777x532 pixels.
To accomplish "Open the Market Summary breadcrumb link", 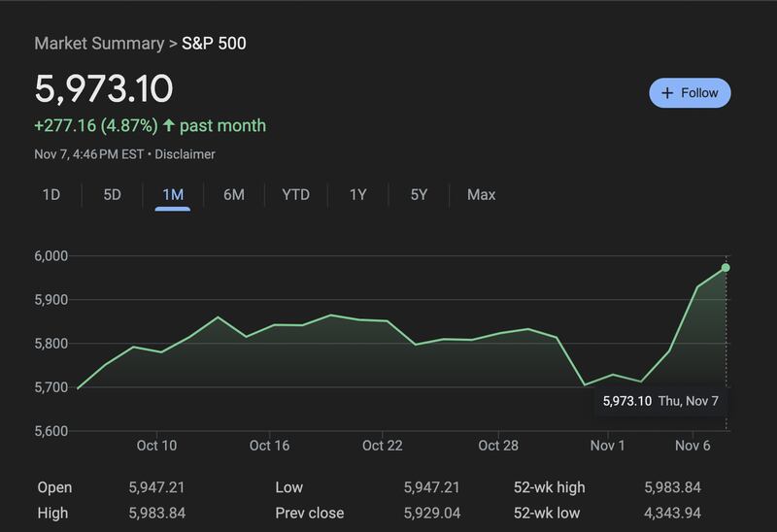I will pos(99,44).
